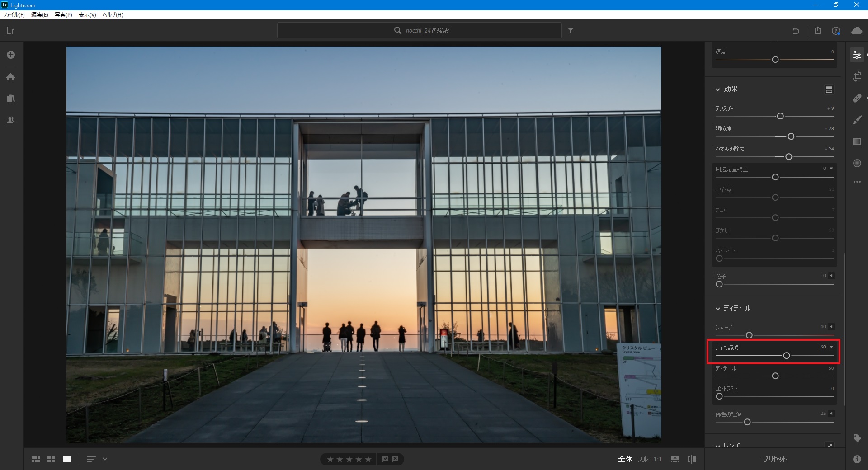Select 1:1 zoom option
Screen dimensions: 868x470
(x=658, y=459)
